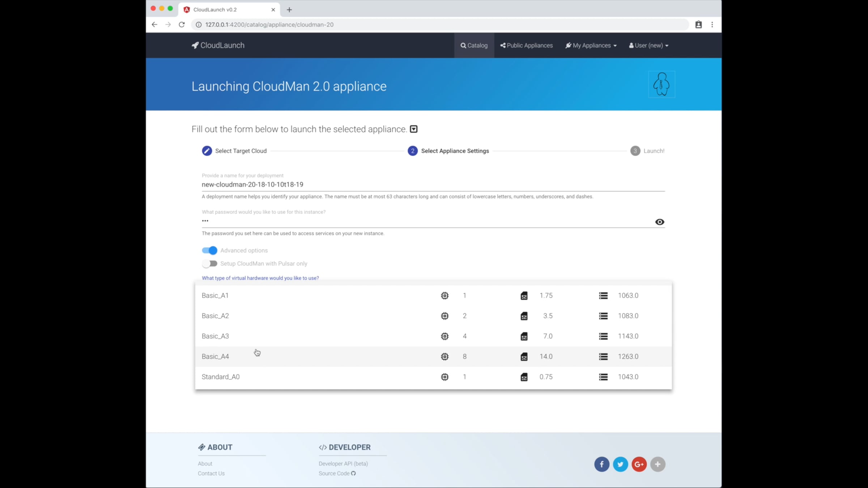Click the browser forward arrow
This screenshot has width=868, height=488.
168,25
